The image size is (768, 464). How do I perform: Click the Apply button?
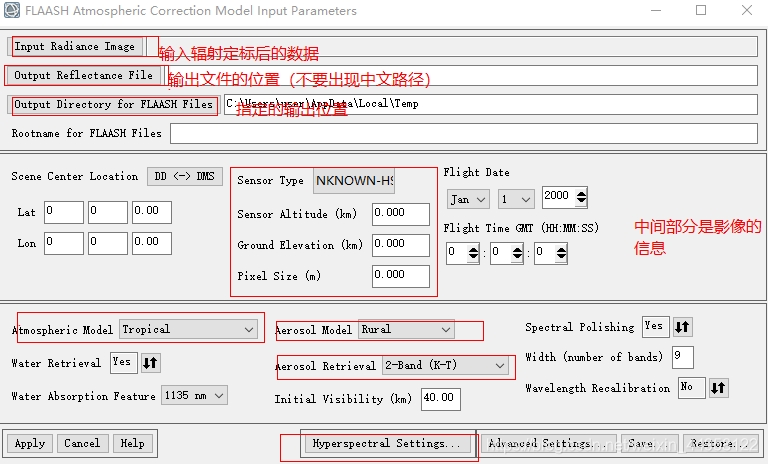[30, 443]
